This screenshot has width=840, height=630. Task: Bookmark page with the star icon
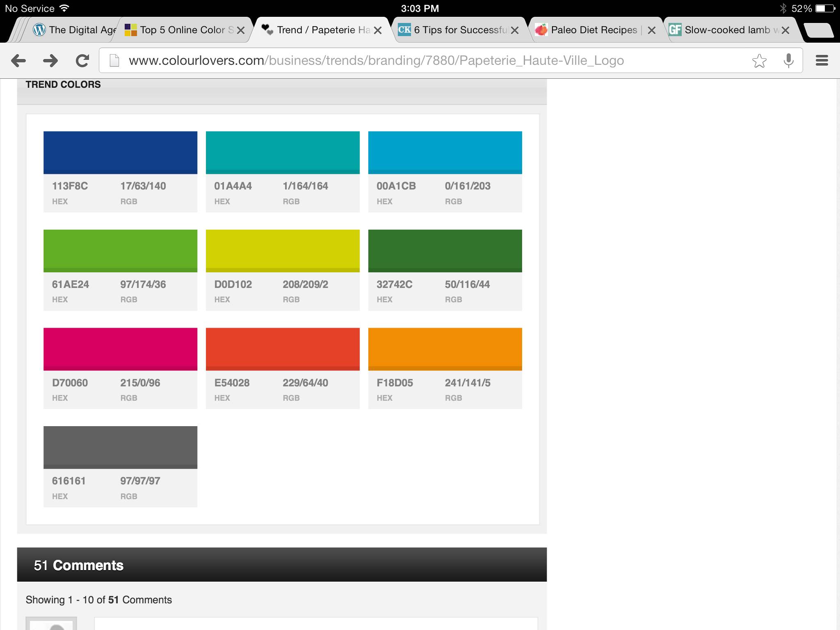(x=759, y=61)
